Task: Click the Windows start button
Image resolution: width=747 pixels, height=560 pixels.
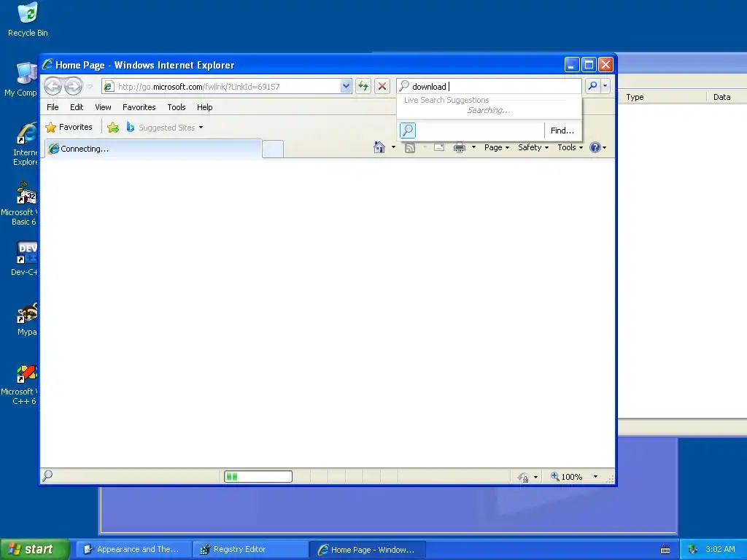Action: tap(34, 549)
